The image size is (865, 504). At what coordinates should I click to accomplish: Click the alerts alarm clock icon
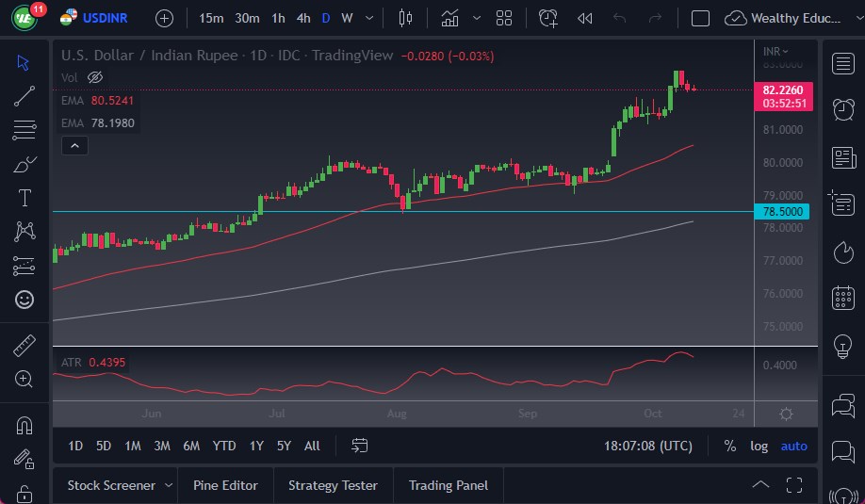[x=843, y=109]
